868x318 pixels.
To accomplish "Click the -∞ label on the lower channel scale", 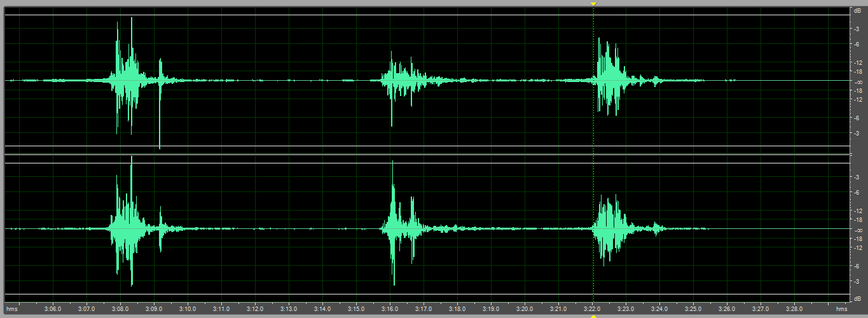I will coord(858,230).
